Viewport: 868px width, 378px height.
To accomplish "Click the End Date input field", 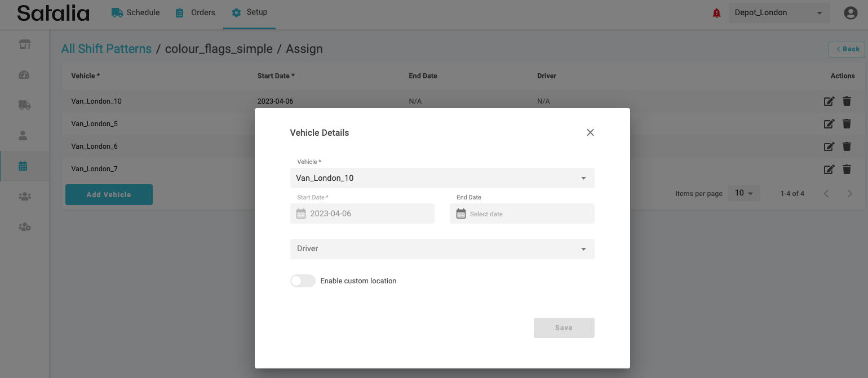I will coord(527,214).
